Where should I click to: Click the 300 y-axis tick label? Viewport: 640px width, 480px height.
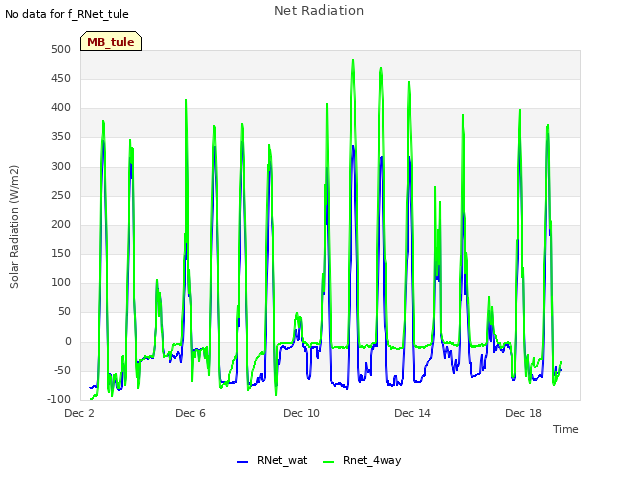click(x=61, y=166)
